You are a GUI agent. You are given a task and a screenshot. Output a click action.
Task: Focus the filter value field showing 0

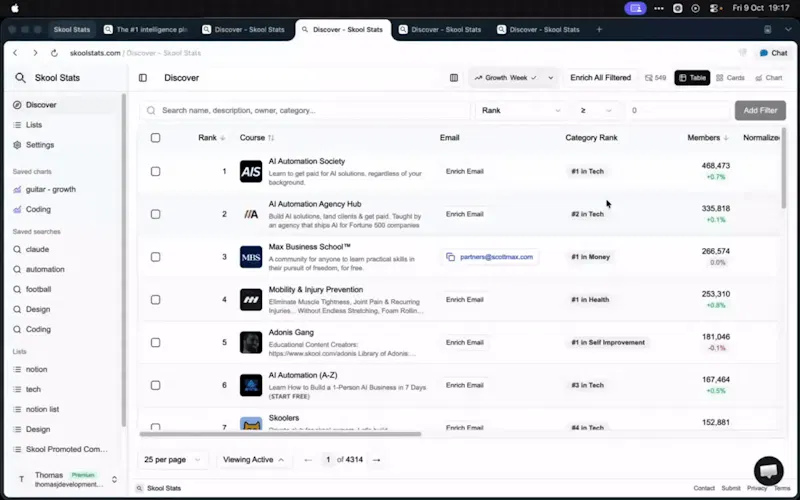click(678, 110)
